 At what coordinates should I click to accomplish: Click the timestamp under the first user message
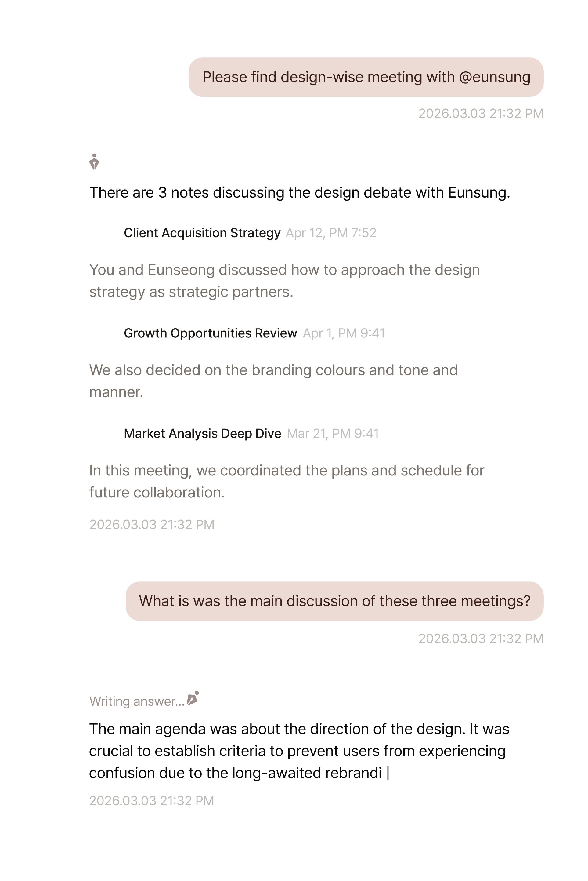(x=481, y=113)
